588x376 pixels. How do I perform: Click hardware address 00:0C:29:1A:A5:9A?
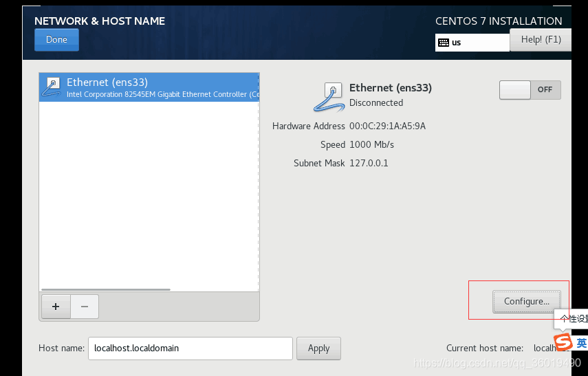pyautogui.click(x=387, y=126)
